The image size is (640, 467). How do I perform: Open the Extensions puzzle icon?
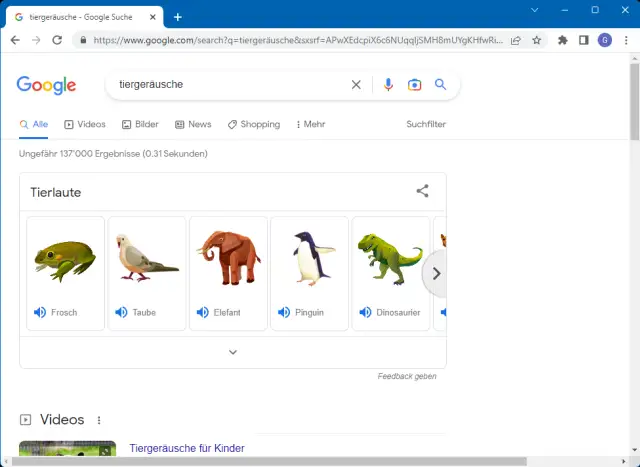point(563,40)
